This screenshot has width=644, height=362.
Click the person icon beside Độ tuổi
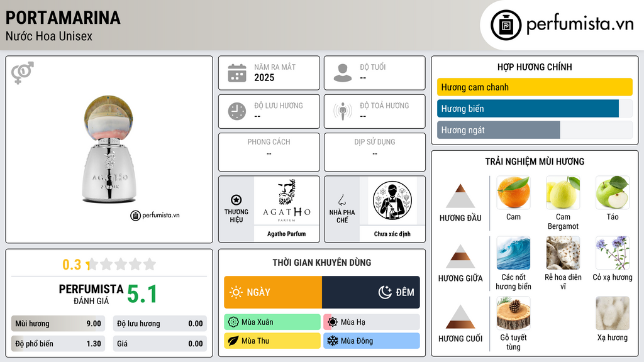(x=343, y=73)
